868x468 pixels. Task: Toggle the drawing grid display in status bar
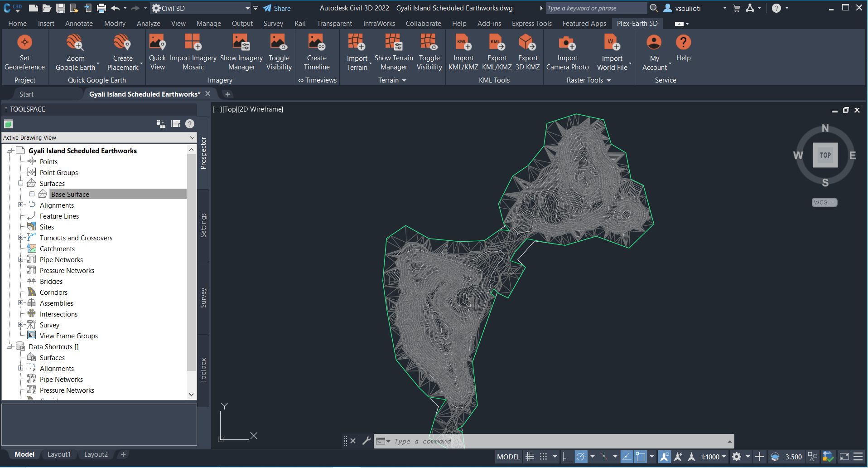tap(530, 457)
